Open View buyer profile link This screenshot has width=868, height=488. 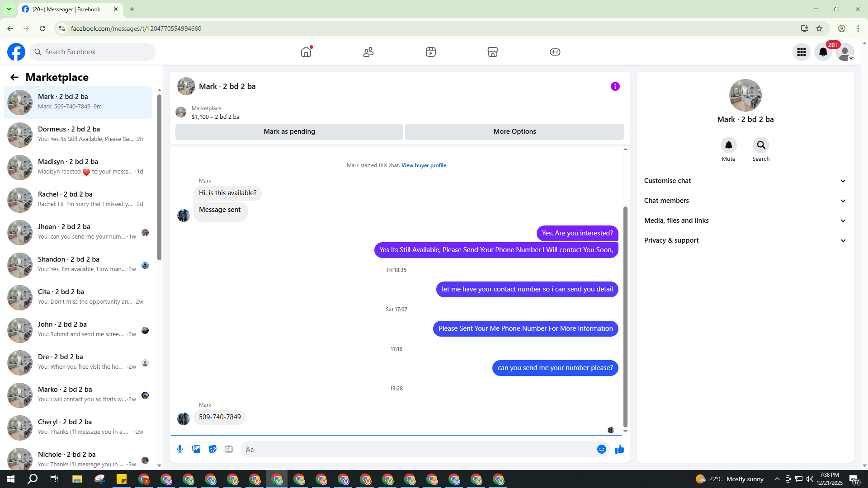tap(424, 165)
